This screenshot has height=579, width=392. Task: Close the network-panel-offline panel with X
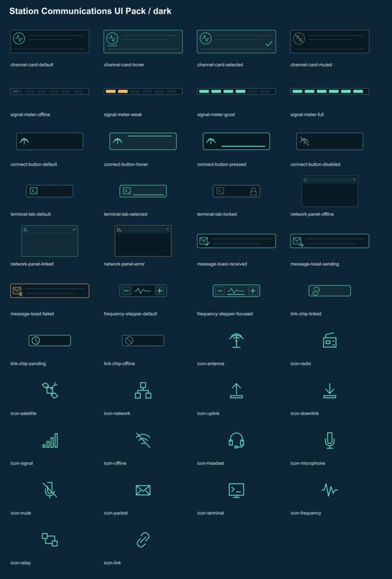[354, 179]
